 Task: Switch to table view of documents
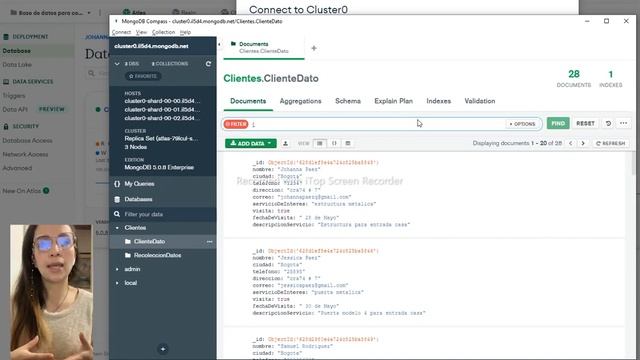point(348,143)
